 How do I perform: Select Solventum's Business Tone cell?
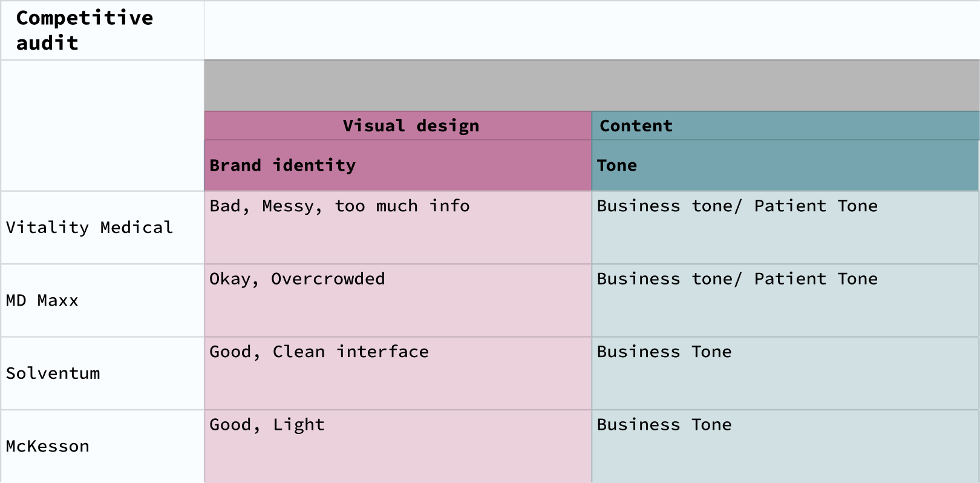click(785, 373)
